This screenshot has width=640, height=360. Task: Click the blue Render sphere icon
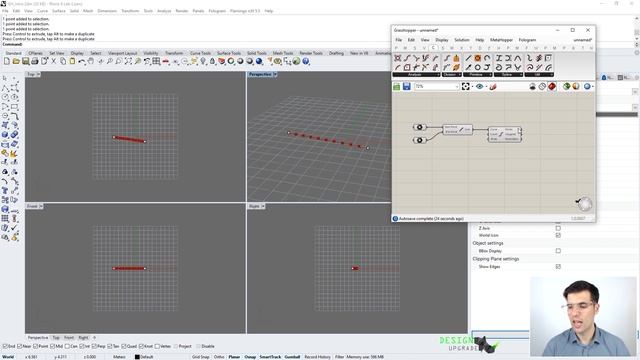click(259, 61)
